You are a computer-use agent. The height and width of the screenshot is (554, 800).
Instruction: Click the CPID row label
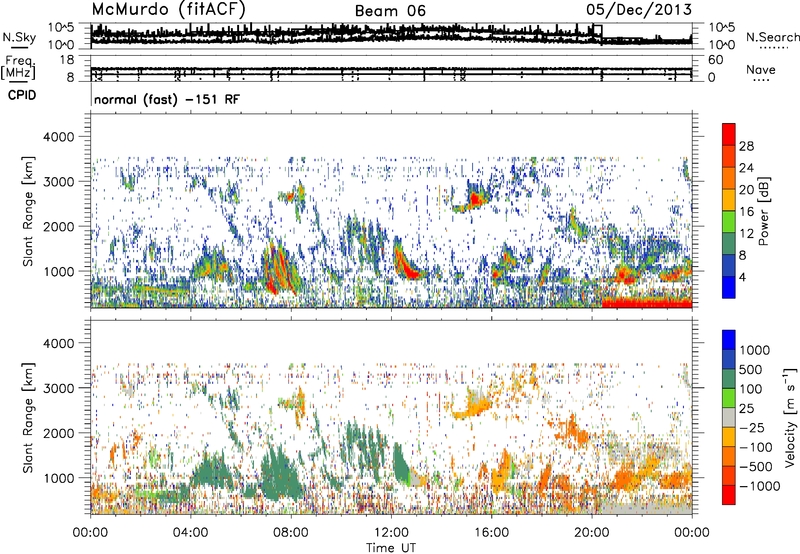(x=22, y=95)
